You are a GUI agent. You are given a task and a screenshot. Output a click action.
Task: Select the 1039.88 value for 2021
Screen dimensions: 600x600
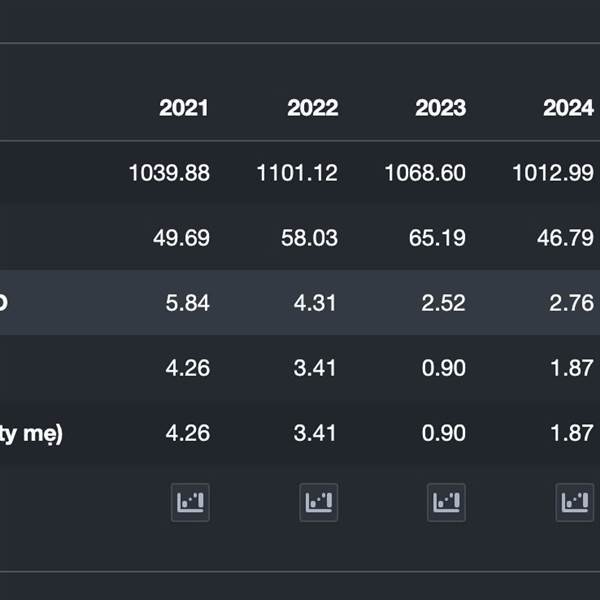point(169,173)
